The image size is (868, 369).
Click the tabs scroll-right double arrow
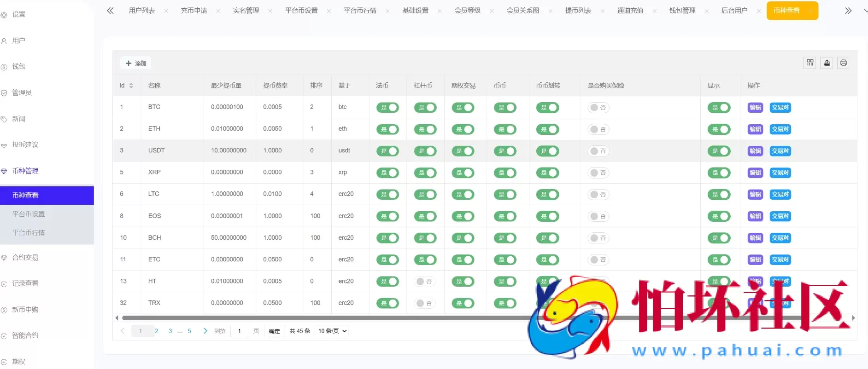click(848, 11)
